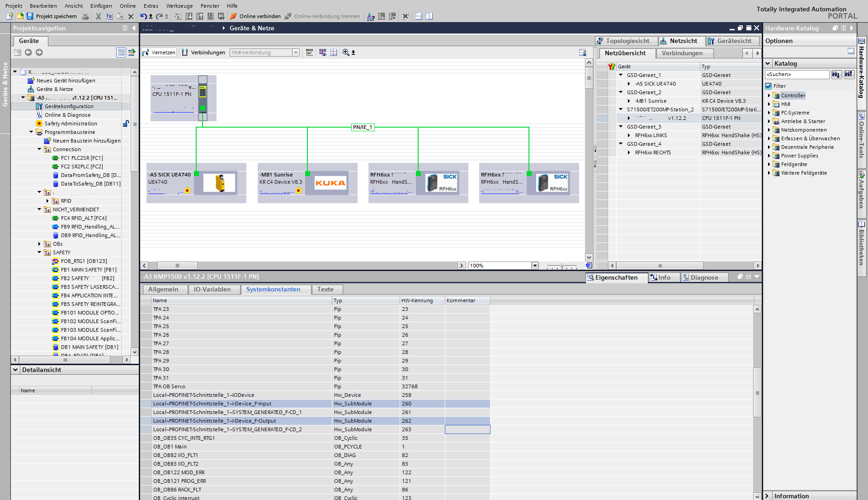Click the split editor vertically icon
Image resolution: width=868 pixels, height=500 pixels.
pyautogui.click(x=429, y=16)
